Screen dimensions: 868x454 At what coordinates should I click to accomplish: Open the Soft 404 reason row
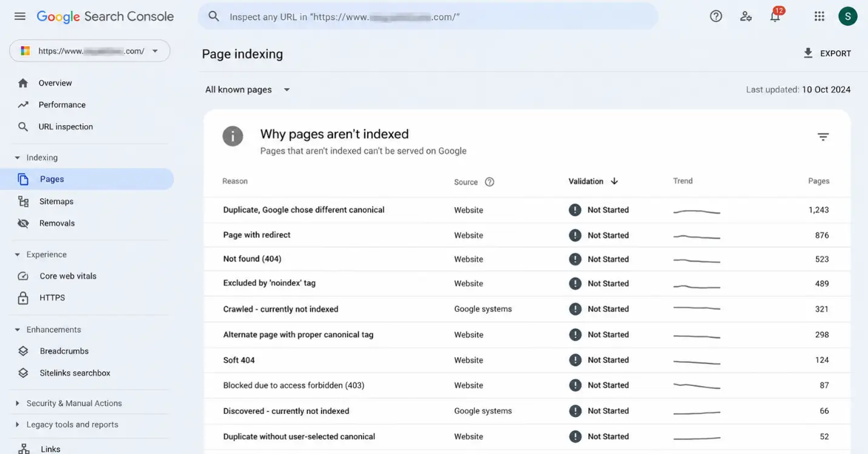(x=527, y=360)
